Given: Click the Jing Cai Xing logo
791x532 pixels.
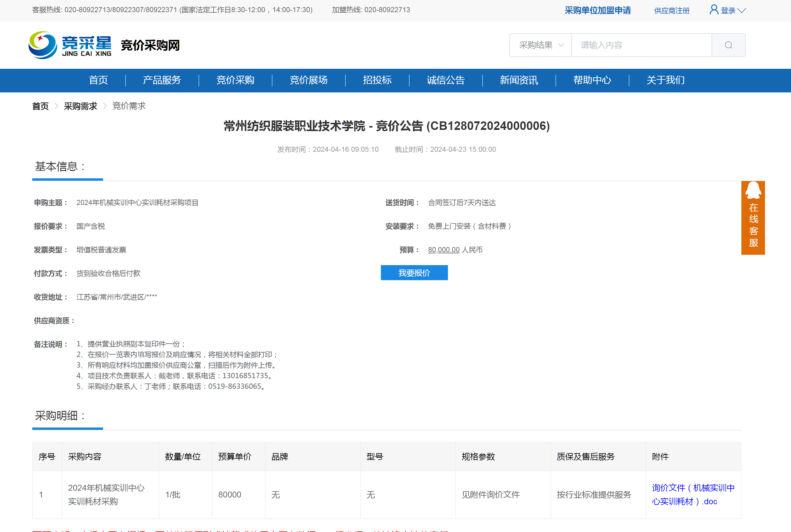Looking at the screenshot, I should (x=70, y=45).
